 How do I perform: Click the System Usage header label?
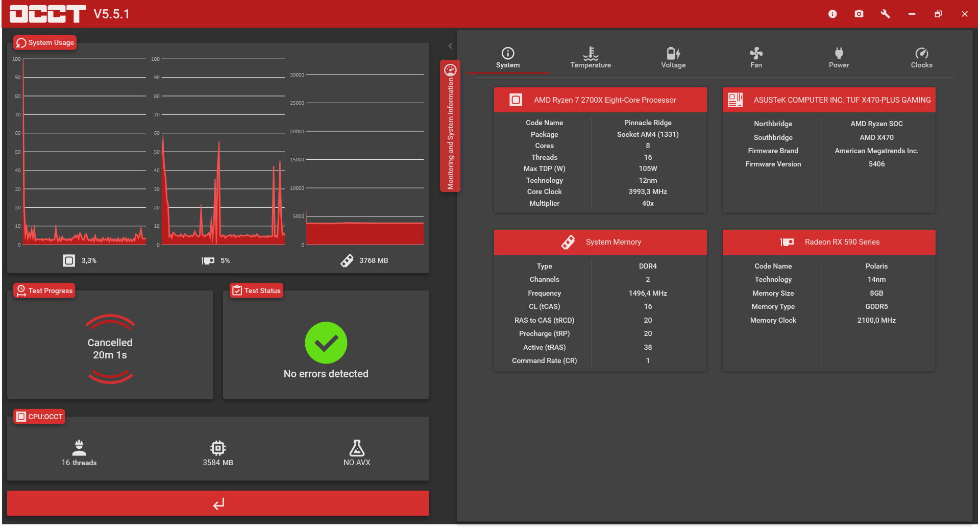coord(45,42)
